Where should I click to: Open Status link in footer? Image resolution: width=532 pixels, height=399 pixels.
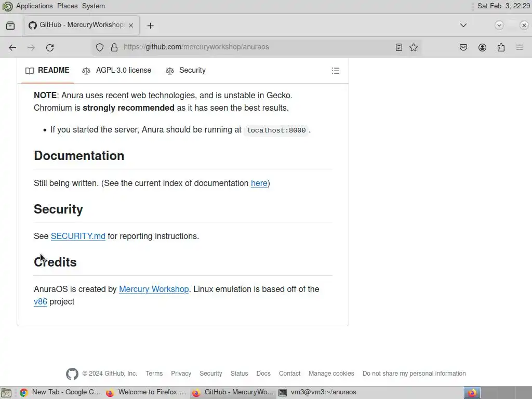pyautogui.click(x=239, y=374)
